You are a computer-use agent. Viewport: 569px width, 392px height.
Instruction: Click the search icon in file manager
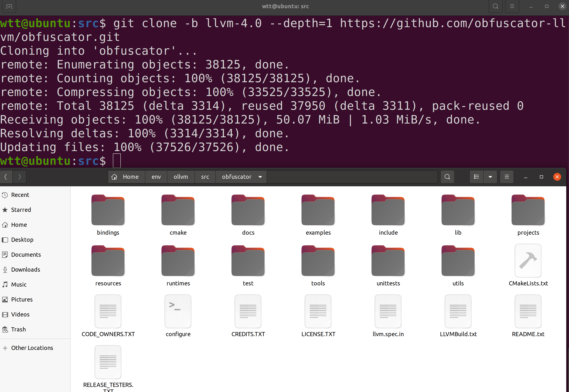(x=447, y=176)
